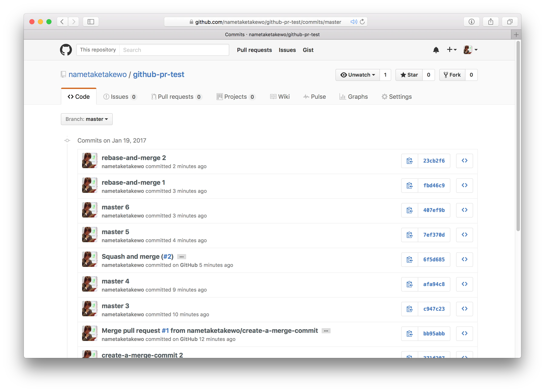This screenshot has height=392, width=545.
Task: Open Issues in the top navigation
Action: [x=287, y=50]
